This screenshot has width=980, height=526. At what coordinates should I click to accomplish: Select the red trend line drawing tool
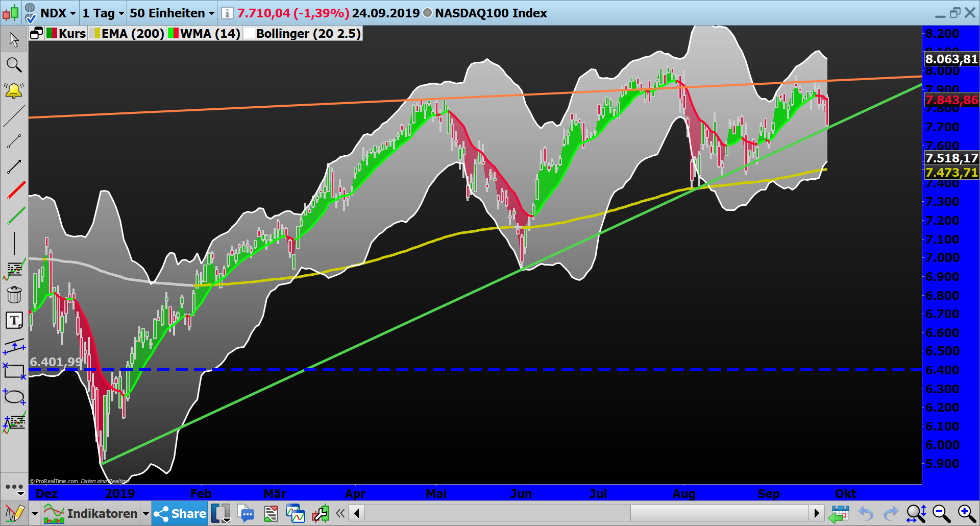coord(16,190)
